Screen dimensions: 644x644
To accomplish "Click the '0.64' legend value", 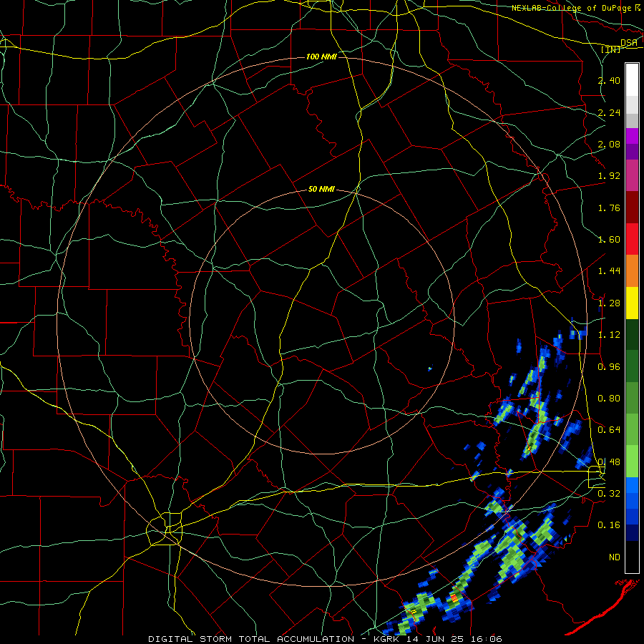I will (x=609, y=430).
